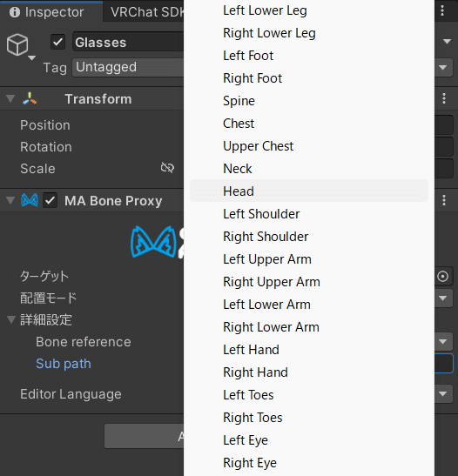Choose Neck bone option
The image size is (458, 476).
pos(309,169)
